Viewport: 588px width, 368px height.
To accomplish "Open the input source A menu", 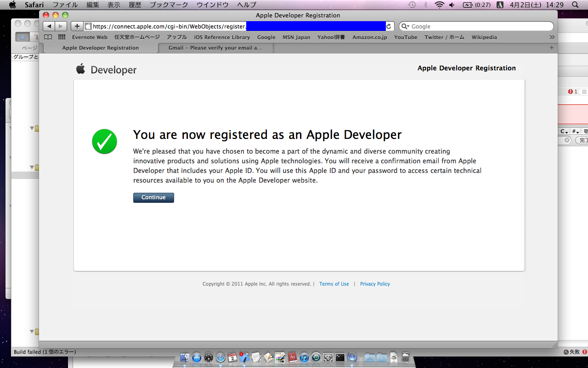I will click(500, 5).
